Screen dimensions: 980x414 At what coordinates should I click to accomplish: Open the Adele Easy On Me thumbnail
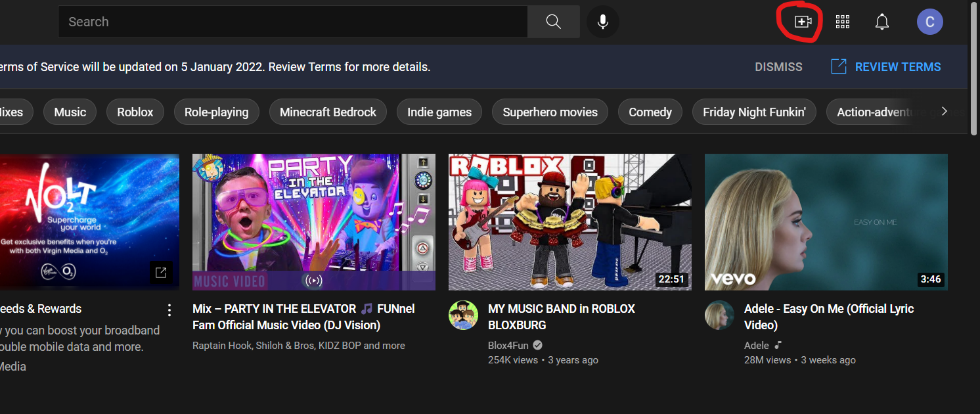[826, 222]
